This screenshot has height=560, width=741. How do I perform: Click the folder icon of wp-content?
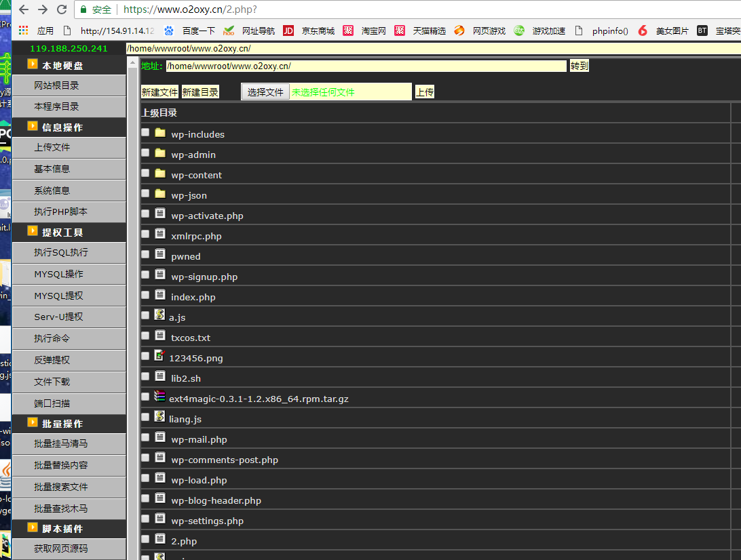click(x=160, y=174)
